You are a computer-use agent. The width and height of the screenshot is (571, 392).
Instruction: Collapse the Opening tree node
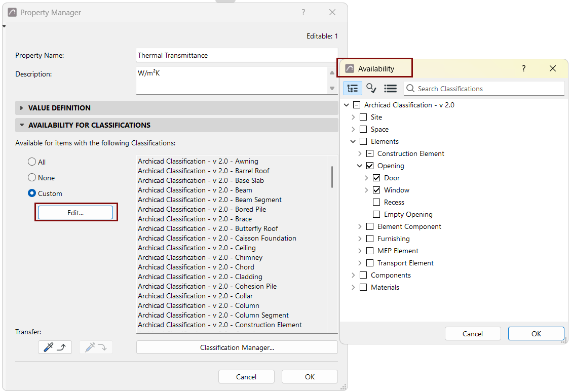click(x=360, y=166)
